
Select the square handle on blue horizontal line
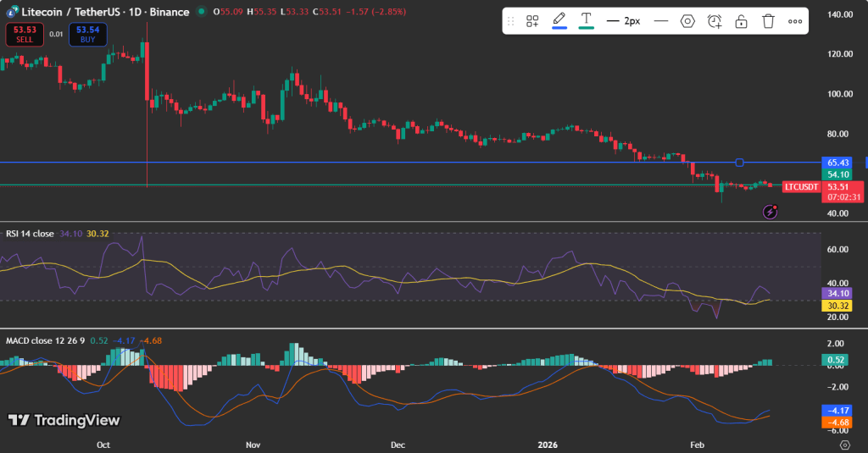click(739, 163)
